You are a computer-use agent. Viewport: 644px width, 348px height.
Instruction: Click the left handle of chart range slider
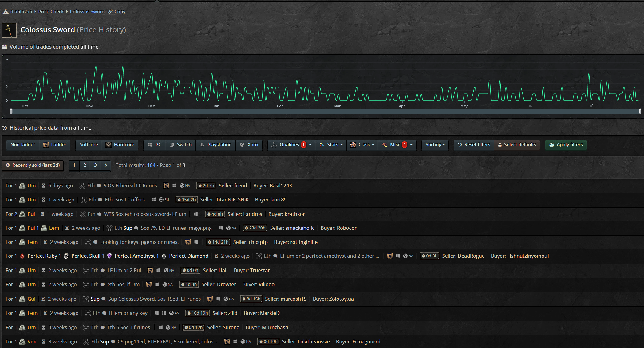coord(11,111)
